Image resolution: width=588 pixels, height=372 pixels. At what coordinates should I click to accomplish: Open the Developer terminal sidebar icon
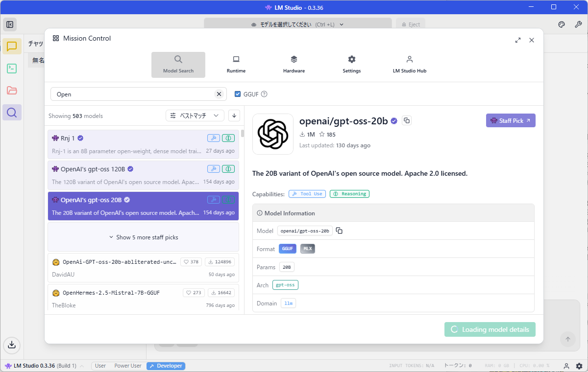coord(12,69)
